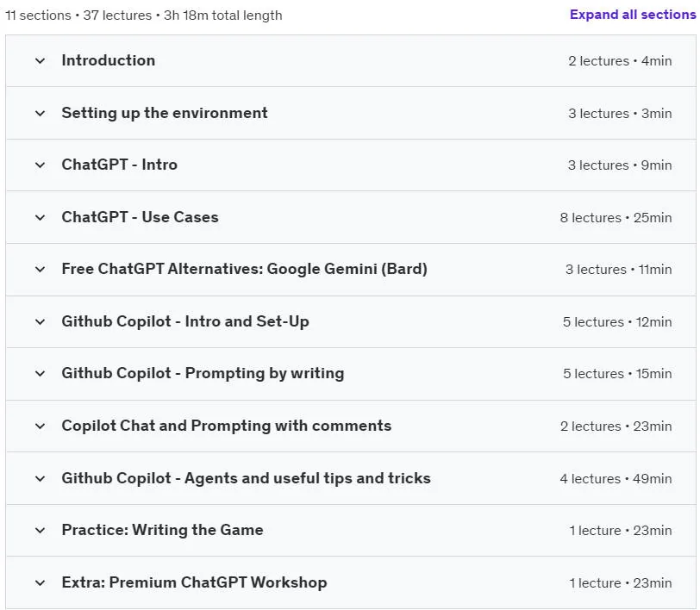Expand chevron for Extra: Premium ChatGPT Workshop

[x=41, y=582]
